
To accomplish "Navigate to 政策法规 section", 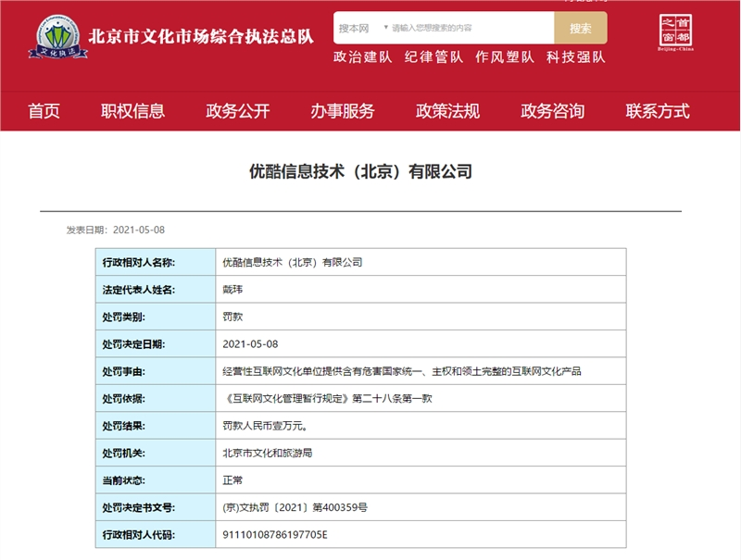I will pos(447,111).
